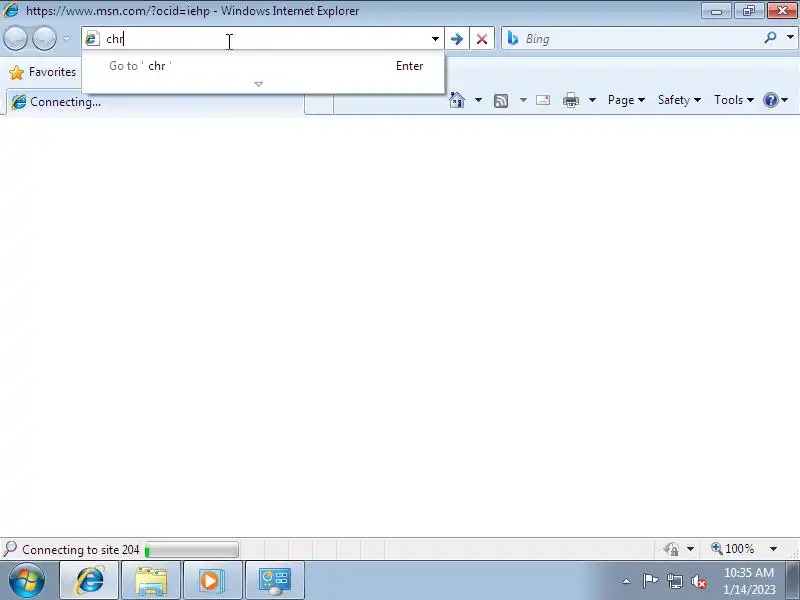The width and height of the screenshot is (800, 600).
Task: Click the Print icon
Action: pos(570,100)
